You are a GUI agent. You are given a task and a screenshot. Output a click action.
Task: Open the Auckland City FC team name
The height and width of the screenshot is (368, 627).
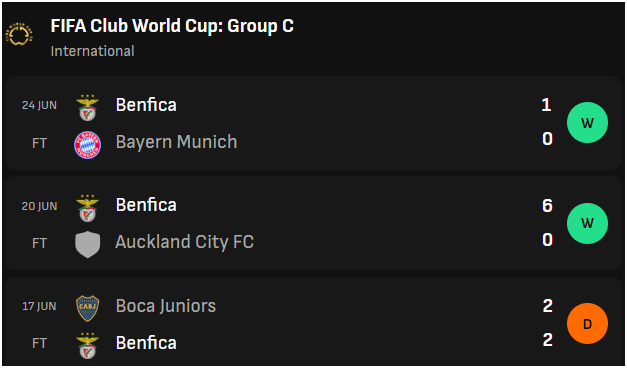(x=184, y=242)
